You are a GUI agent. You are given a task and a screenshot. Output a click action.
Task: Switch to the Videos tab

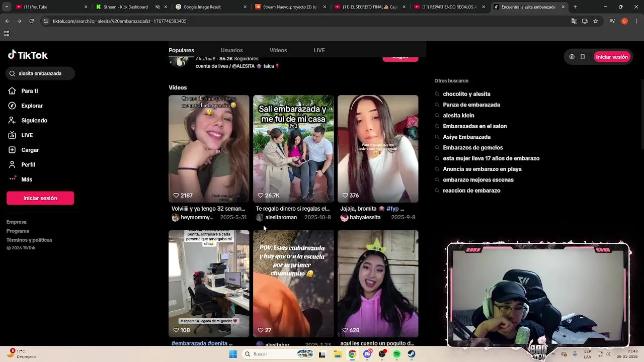click(x=278, y=50)
